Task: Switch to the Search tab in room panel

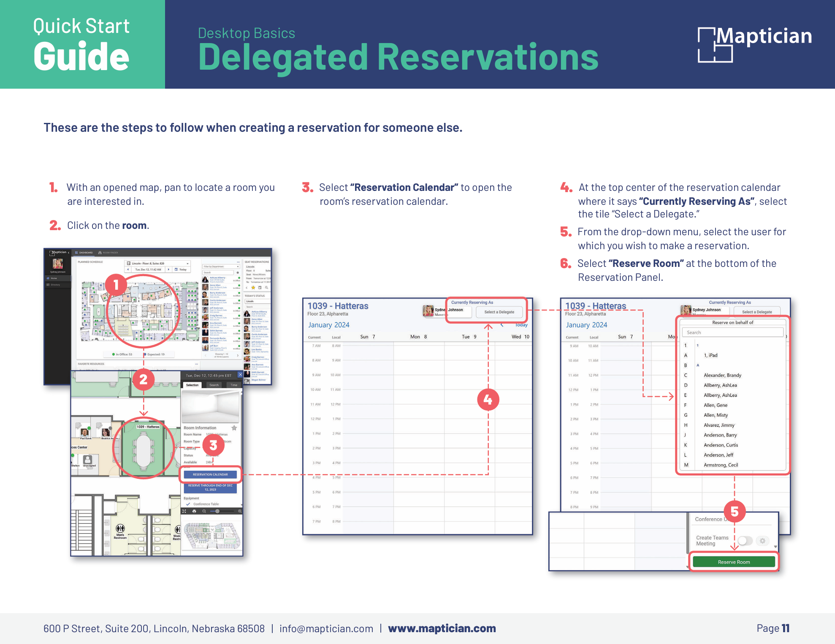Action: pyautogui.click(x=214, y=385)
